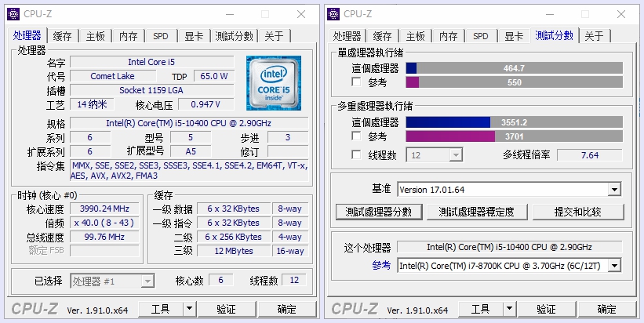Select 測試分數 tab in right window

pos(554,35)
